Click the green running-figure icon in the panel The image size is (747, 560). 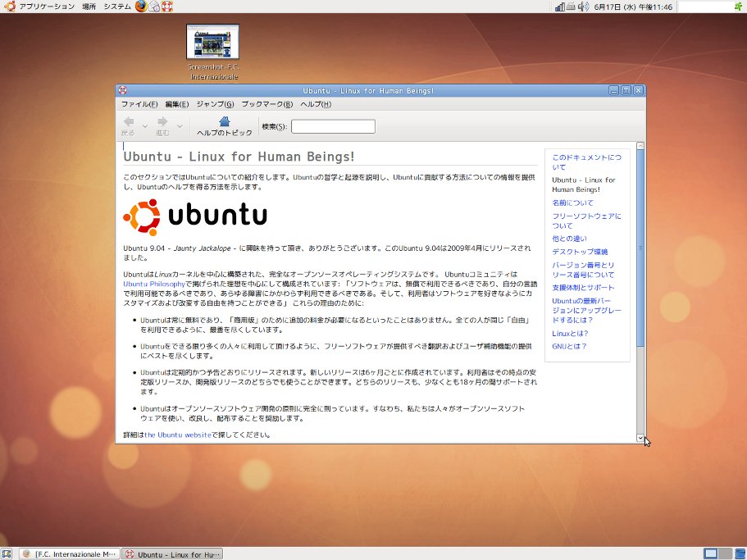coord(739,7)
